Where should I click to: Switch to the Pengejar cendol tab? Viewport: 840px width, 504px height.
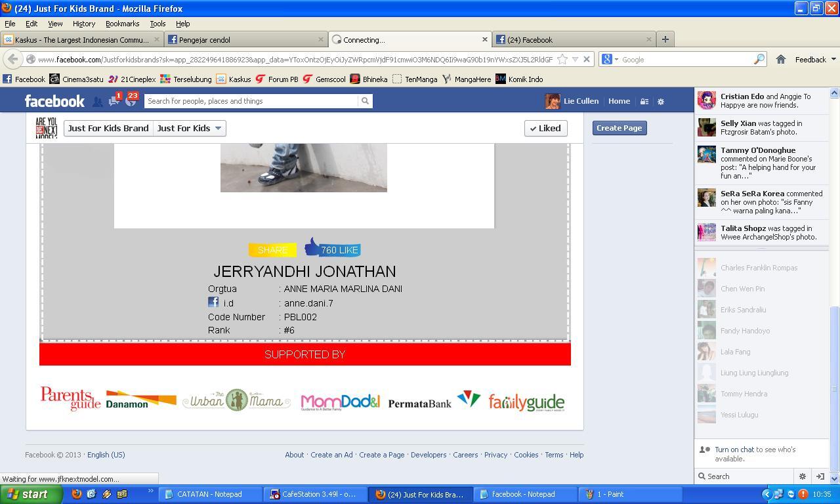(246, 39)
